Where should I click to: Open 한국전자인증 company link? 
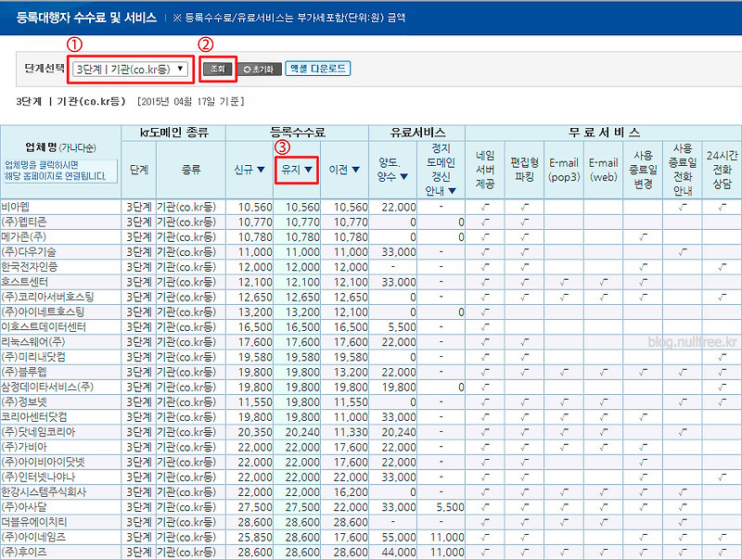[30, 267]
